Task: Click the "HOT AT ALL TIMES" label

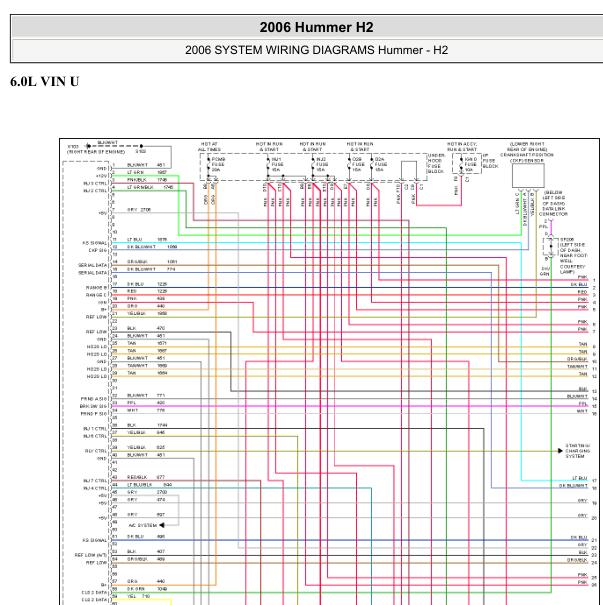Action: click(209, 147)
